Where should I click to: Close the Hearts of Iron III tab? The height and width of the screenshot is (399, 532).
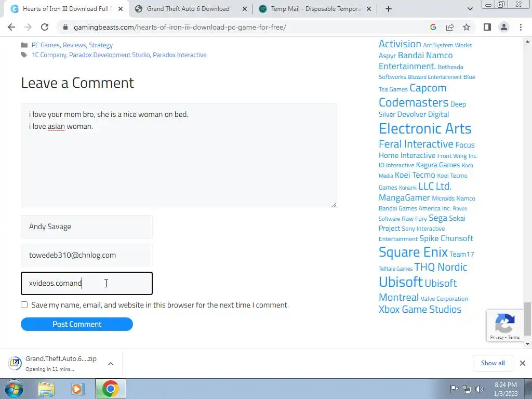click(121, 9)
